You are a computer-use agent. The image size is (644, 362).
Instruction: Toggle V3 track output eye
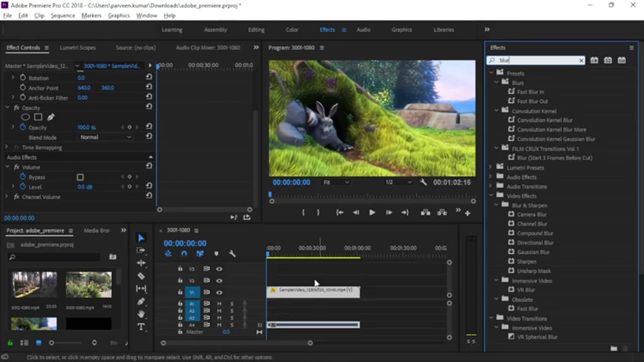[x=219, y=269]
